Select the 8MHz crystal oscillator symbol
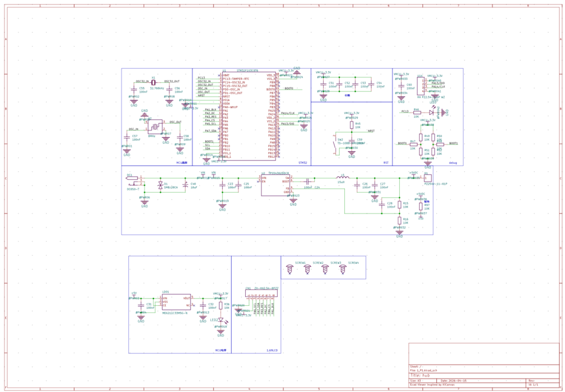565x392 pixels. click(x=155, y=127)
